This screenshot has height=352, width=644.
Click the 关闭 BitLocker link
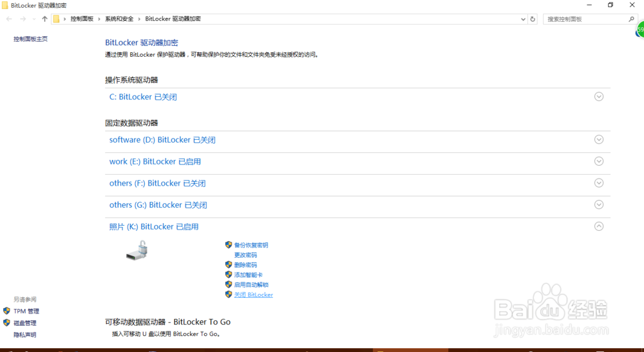coord(253,295)
